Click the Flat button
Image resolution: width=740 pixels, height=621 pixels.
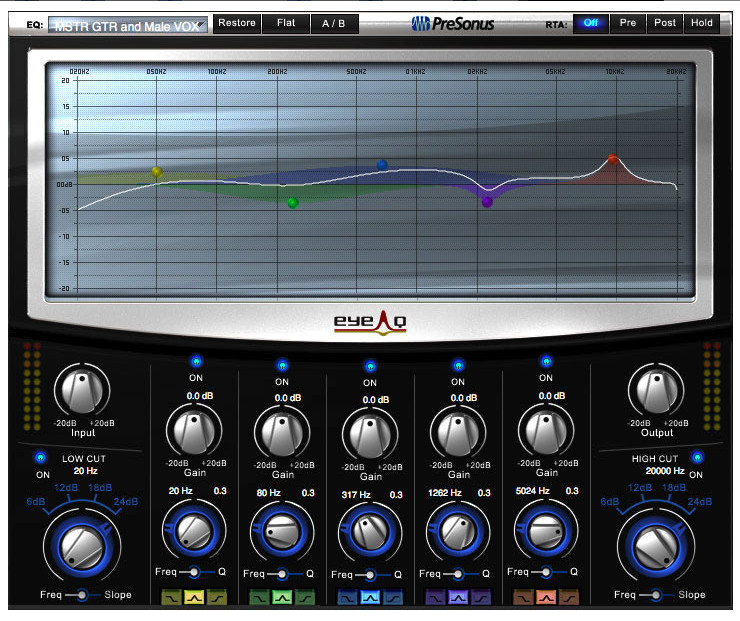click(x=286, y=23)
